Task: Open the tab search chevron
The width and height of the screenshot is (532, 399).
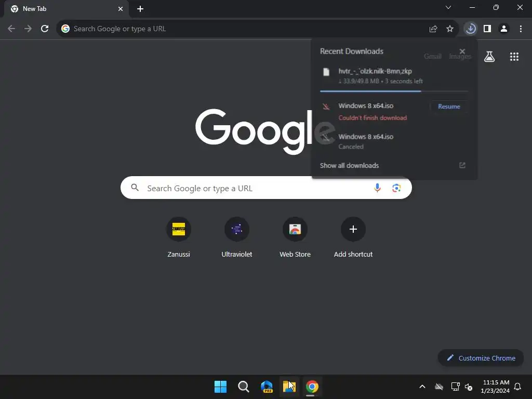Action: point(448,7)
